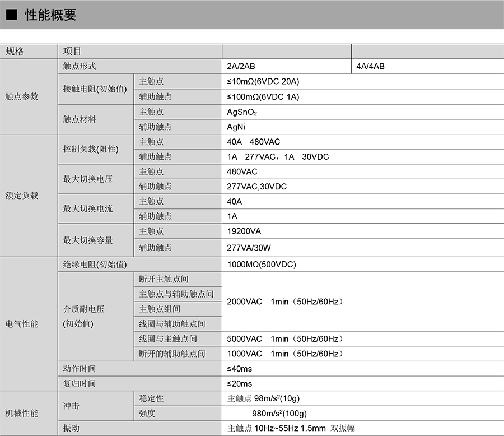Click the 980m/s²(100g) shock strength value
The width and height of the screenshot is (504, 436).
[x=279, y=414]
